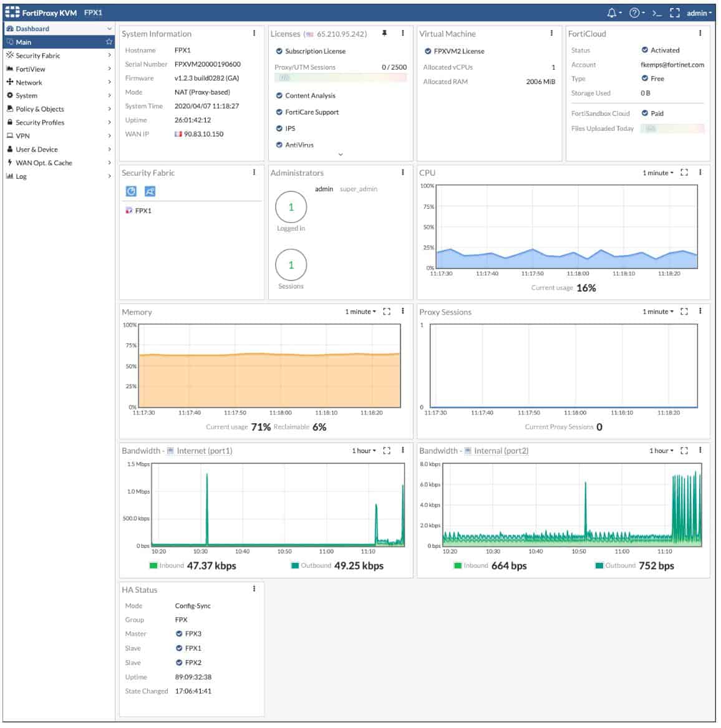
Task: Open Licenses widget kebab menu
Action: tap(403, 34)
